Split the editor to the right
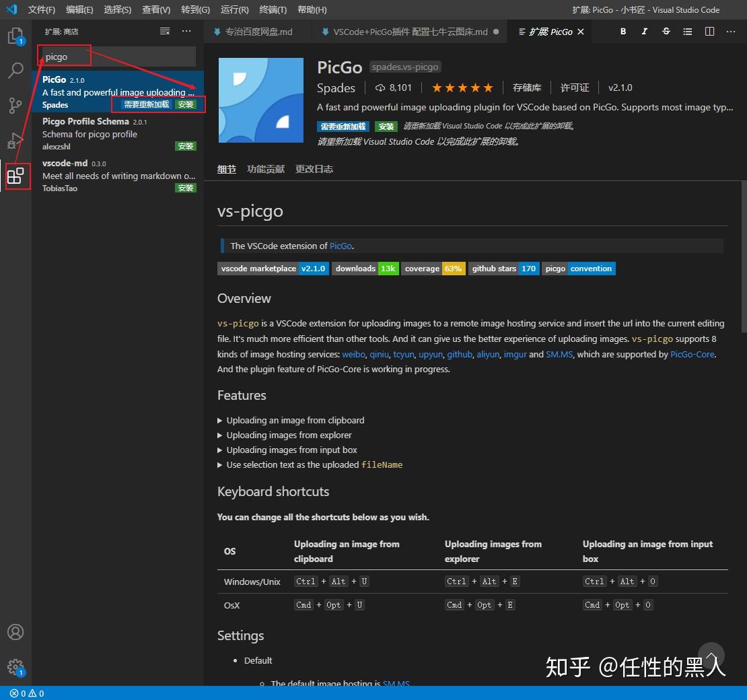The width and height of the screenshot is (747, 700). point(709,32)
